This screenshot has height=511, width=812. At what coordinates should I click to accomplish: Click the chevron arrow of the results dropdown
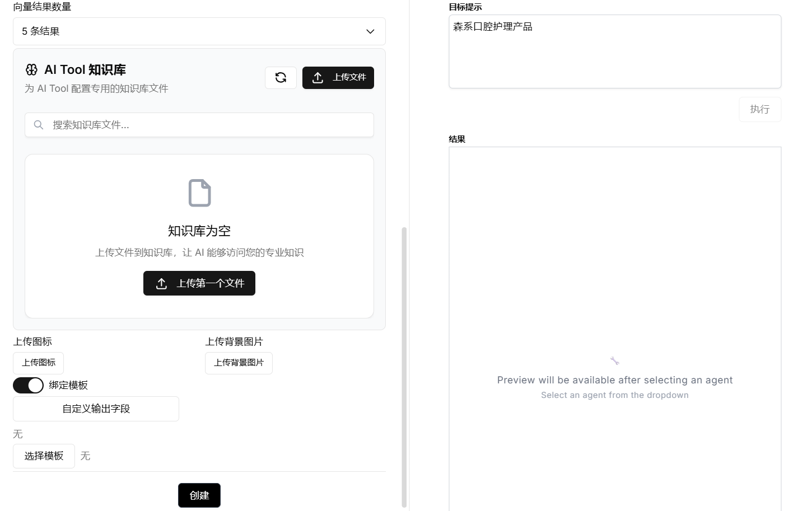coord(370,31)
